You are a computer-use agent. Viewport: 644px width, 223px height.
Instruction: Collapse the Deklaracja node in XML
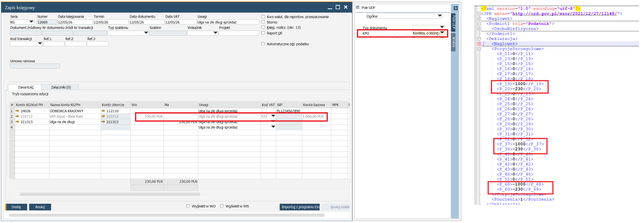(x=479, y=39)
